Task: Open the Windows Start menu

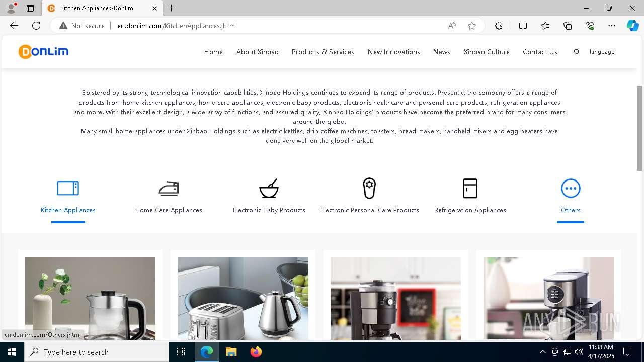Action: click(x=12, y=352)
